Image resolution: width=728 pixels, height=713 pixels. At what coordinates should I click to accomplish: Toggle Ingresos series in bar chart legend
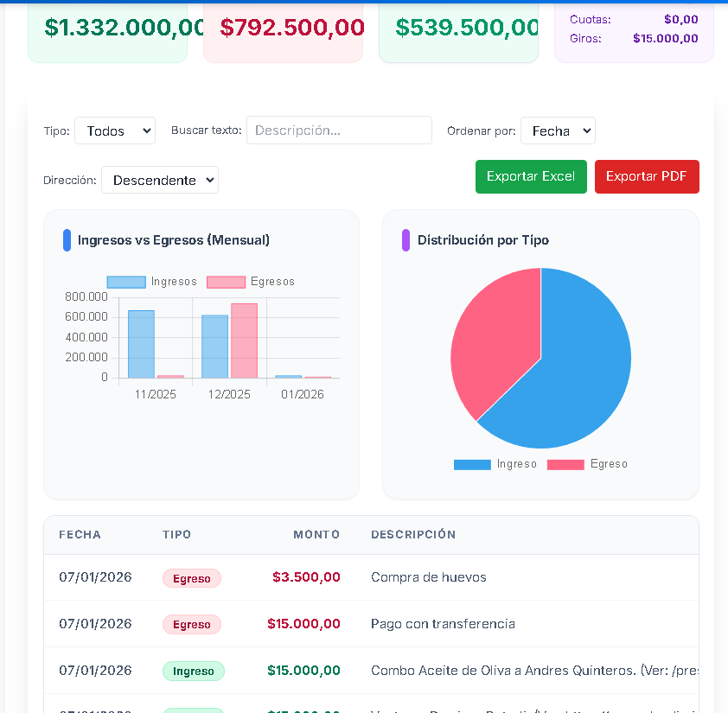pos(152,282)
